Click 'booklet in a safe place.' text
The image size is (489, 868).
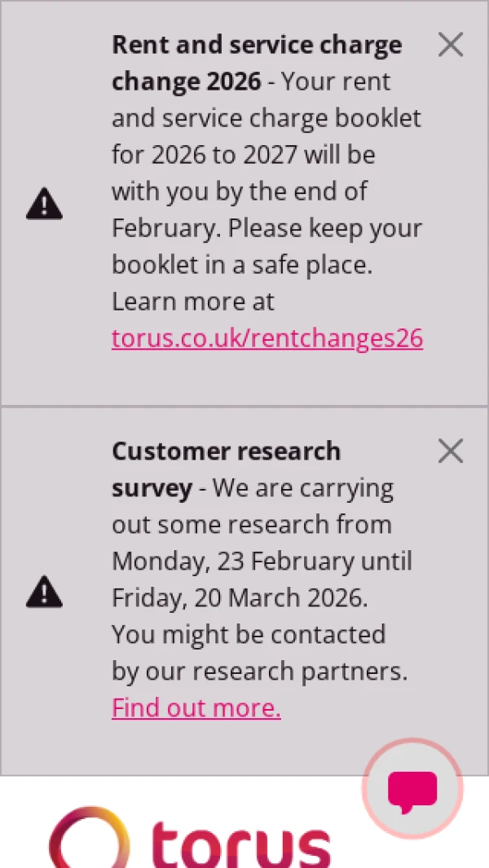(x=242, y=265)
